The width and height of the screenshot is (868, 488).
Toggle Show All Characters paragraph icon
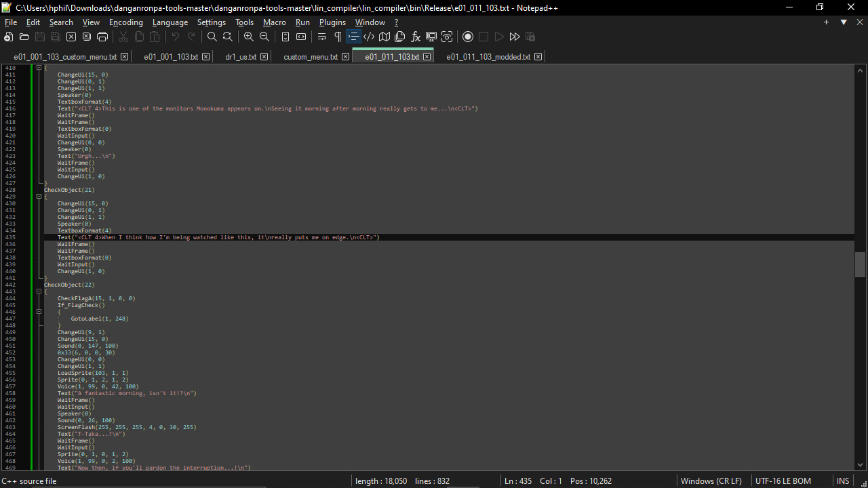pos(337,37)
